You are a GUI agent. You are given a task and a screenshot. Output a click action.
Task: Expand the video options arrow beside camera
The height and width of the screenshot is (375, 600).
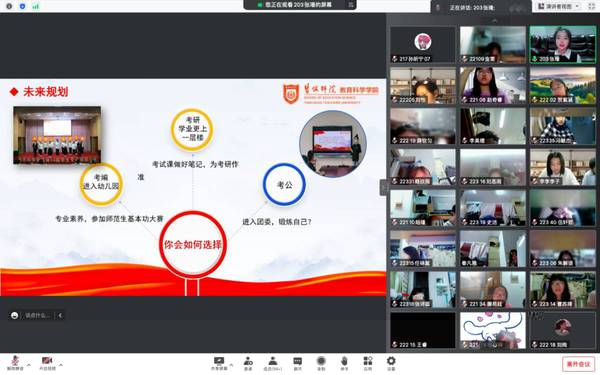point(61,365)
